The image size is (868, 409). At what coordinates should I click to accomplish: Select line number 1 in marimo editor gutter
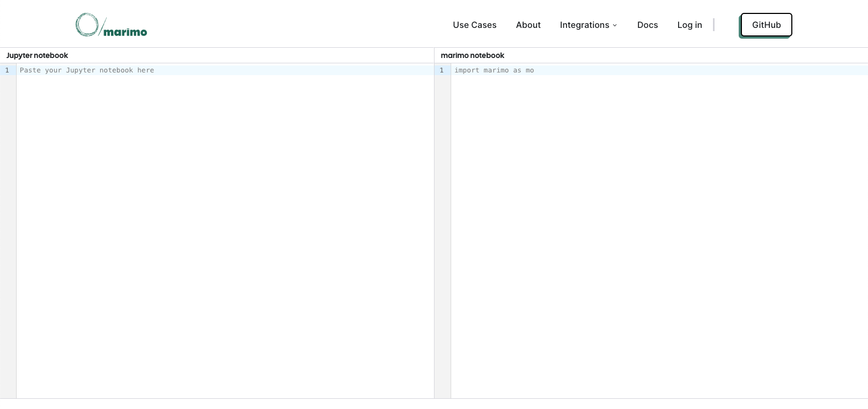click(442, 70)
